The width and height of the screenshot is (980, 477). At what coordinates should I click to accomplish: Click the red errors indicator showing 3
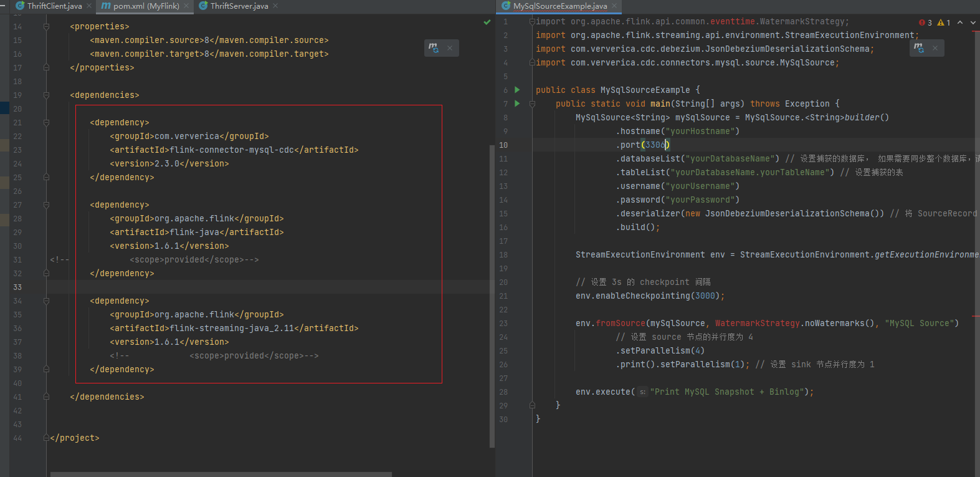point(925,22)
